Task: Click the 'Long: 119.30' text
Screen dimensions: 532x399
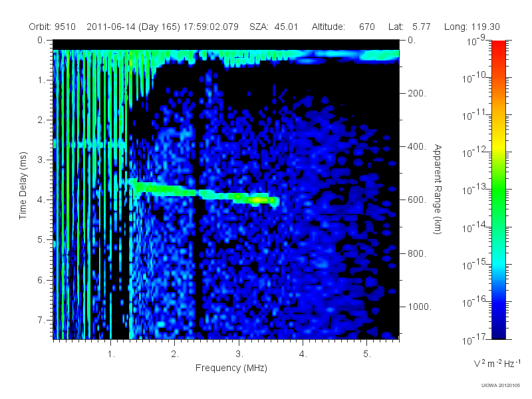Action: click(472, 27)
